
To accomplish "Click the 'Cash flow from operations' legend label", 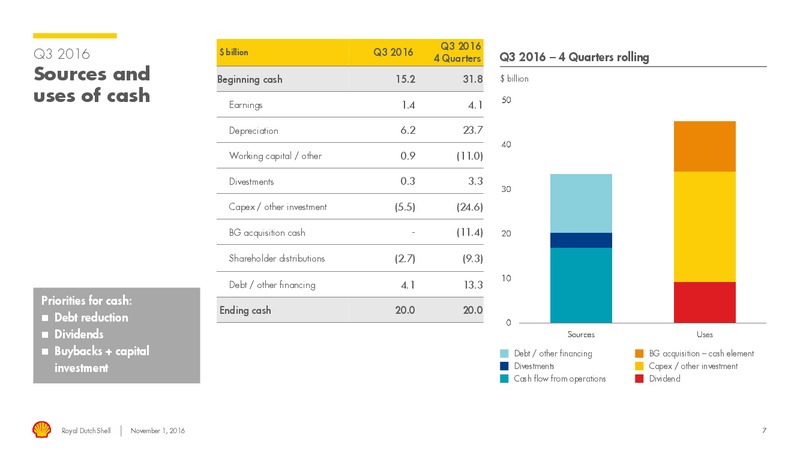I will (x=560, y=379).
